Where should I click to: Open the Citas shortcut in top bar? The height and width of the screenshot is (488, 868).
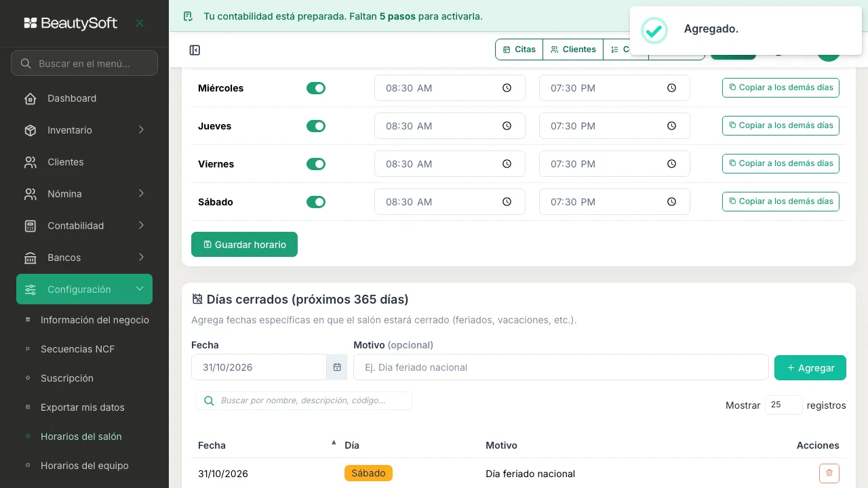click(519, 49)
